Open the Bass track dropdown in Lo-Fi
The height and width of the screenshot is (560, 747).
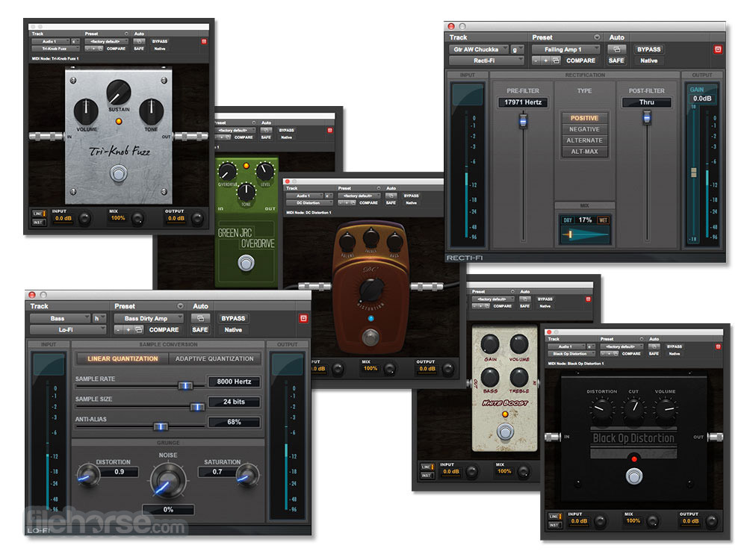tap(60, 318)
